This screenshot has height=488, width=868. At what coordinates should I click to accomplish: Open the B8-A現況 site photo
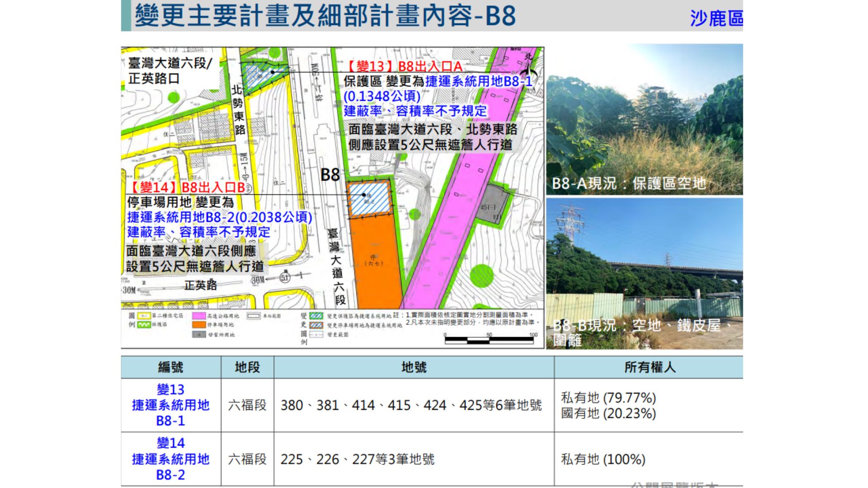point(645,119)
